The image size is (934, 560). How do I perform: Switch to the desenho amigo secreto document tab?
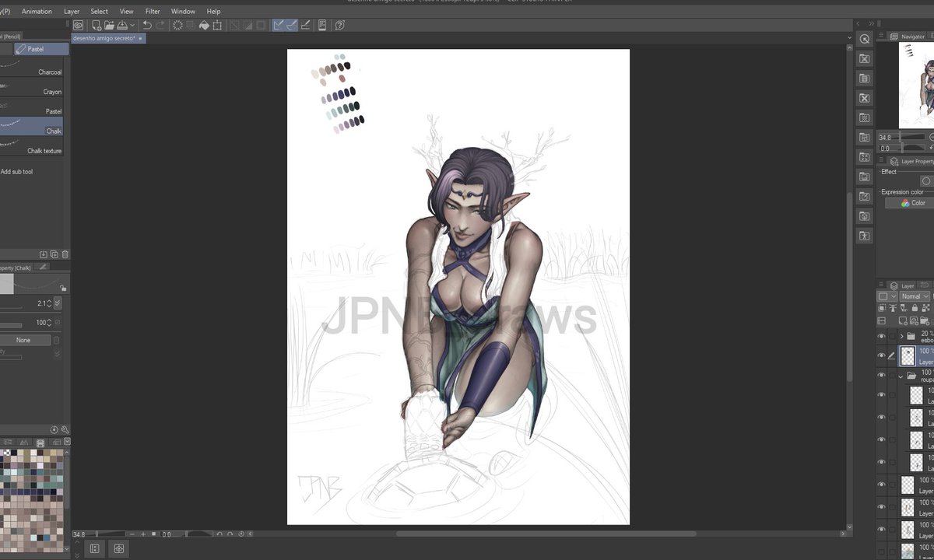pos(107,38)
